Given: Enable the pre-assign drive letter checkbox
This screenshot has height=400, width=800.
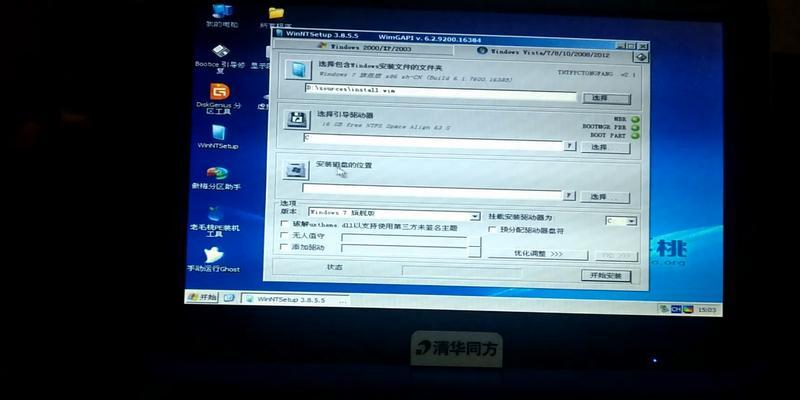Looking at the screenshot, I should 492,230.
